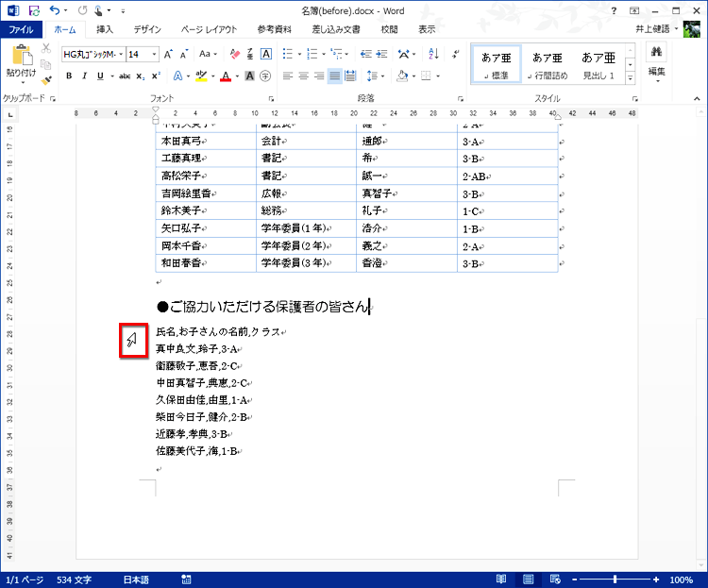The image size is (708, 588).
Task: Click the character shading icon
Action: (x=250, y=76)
